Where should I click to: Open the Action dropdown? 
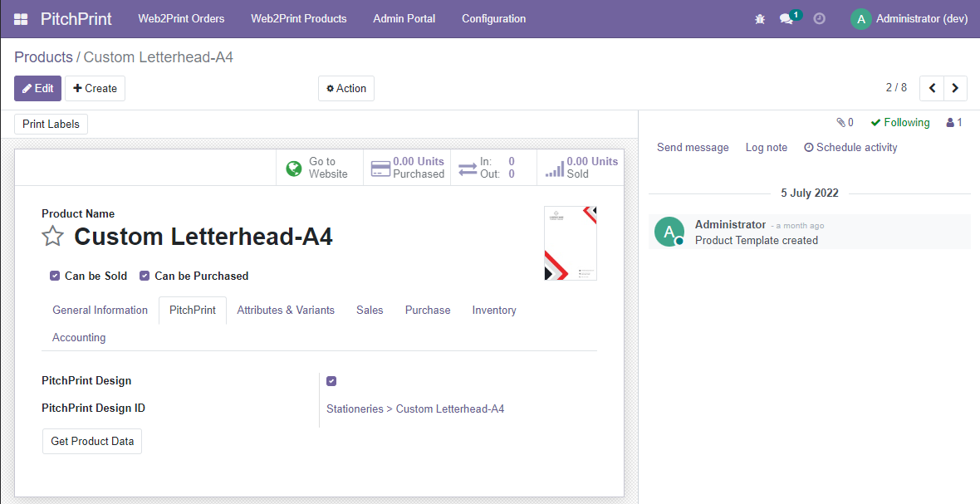click(346, 89)
